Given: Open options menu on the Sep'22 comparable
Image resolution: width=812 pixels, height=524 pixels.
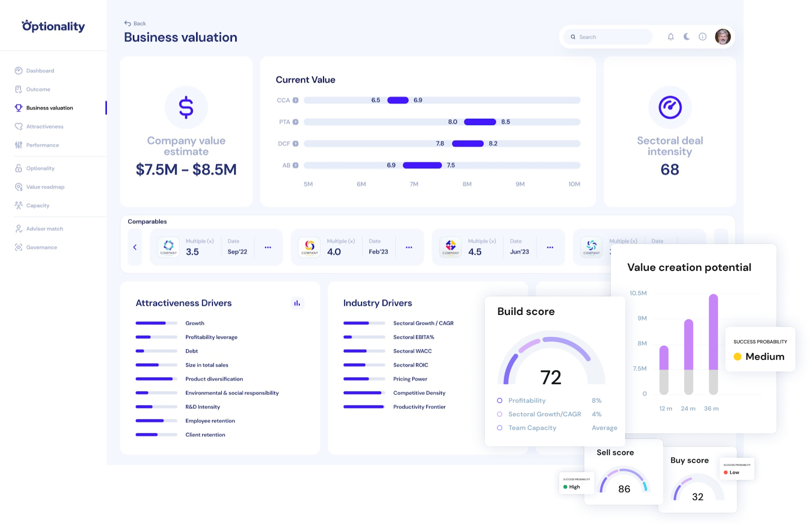Looking at the screenshot, I should point(268,247).
